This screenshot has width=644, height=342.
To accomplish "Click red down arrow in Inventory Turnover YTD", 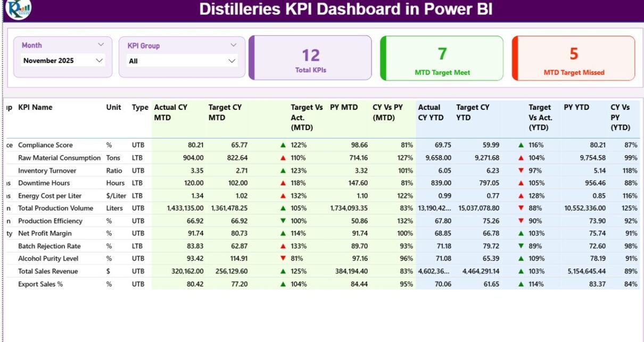I will (x=521, y=170).
